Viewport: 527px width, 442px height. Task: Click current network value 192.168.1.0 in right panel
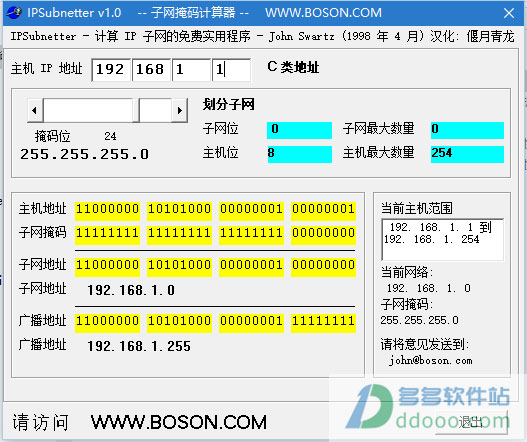click(x=429, y=288)
